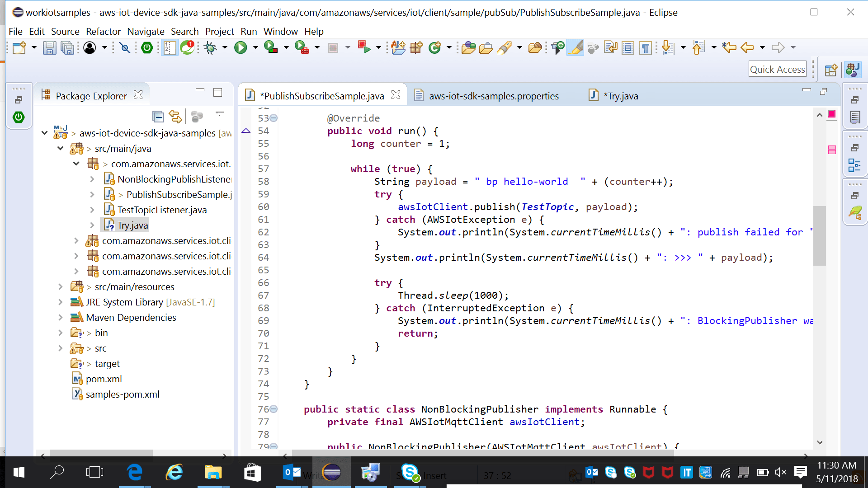Open the Navigate menu
868x488 pixels.
tap(146, 31)
